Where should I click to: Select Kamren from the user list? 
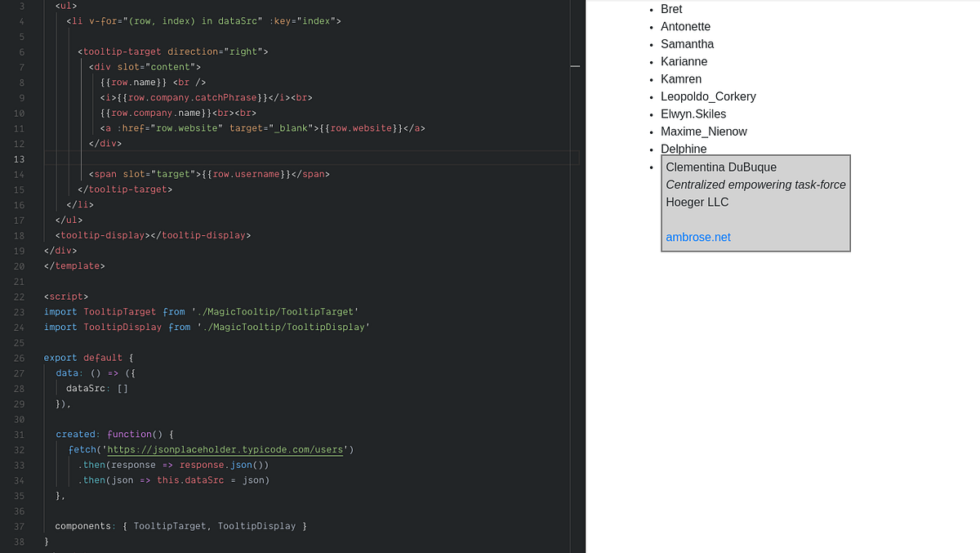[x=682, y=78]
